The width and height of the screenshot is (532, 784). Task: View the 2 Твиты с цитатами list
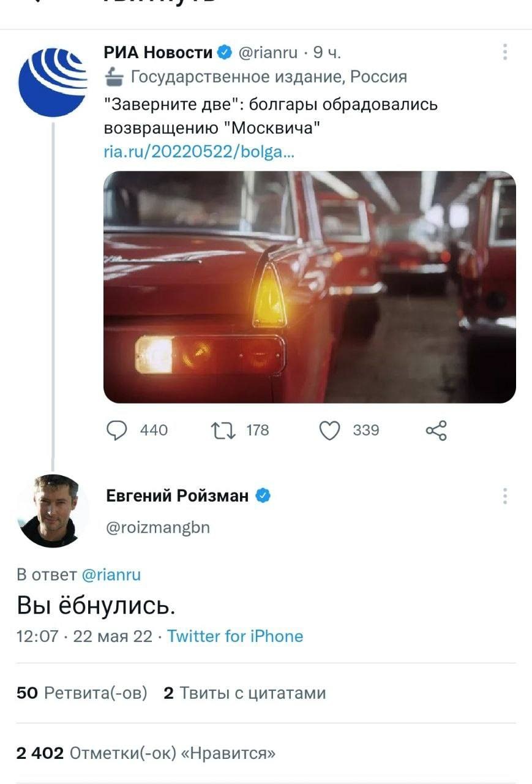245,693
